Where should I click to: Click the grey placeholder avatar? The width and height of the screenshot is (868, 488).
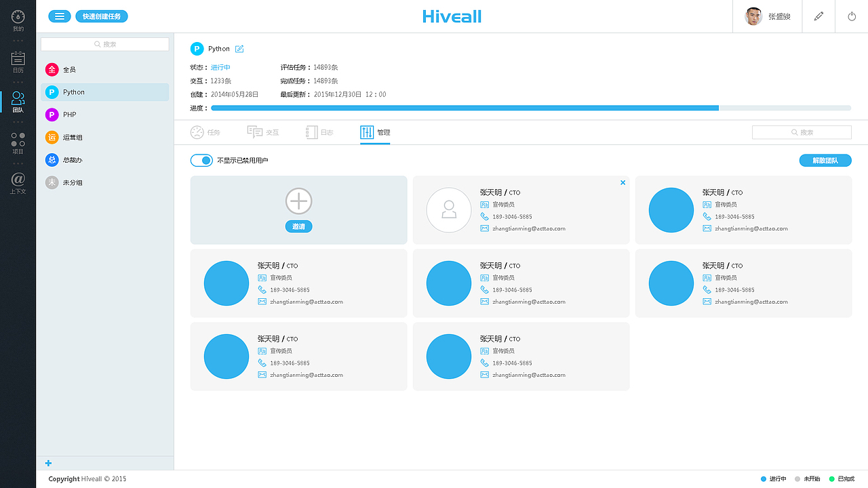click(x=449, y=210)
